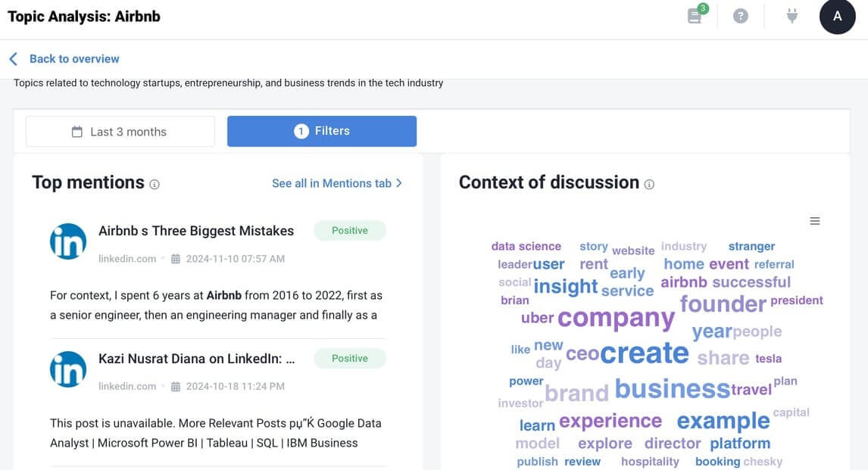
Task: Click the word 'service' in word cloud
Action: (x=627, y=291)
